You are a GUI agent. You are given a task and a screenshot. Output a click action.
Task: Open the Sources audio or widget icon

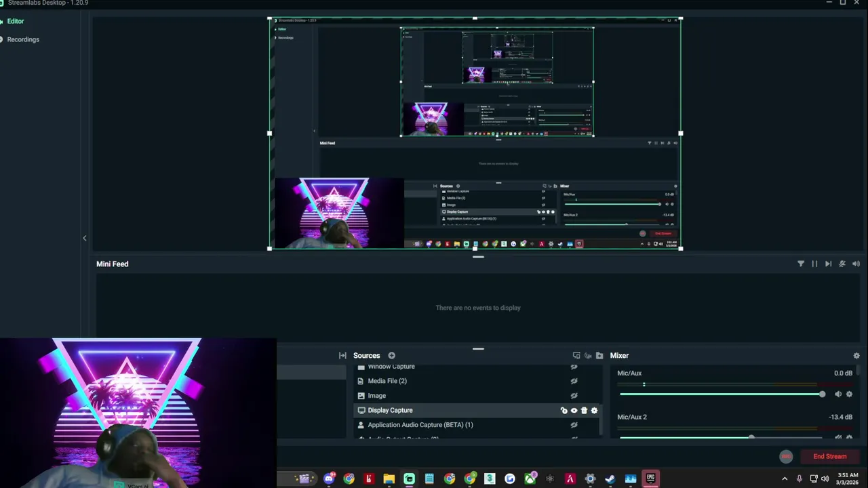point(588,355)
